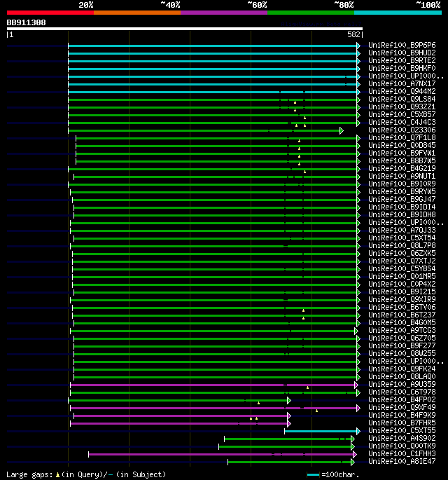Click the purple ~60% legend segment
The image size is (448, 480).
click(224, 13)
